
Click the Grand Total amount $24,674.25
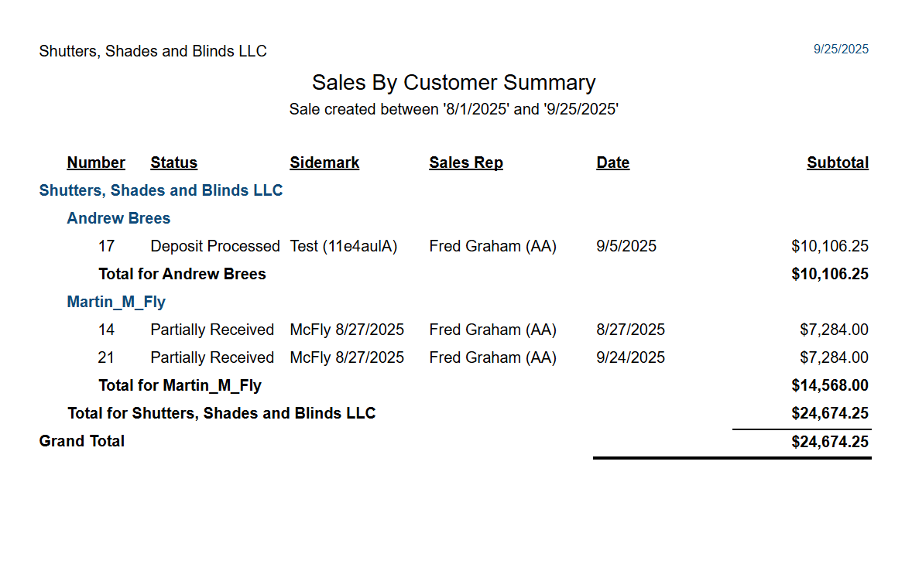pos(829,443)
